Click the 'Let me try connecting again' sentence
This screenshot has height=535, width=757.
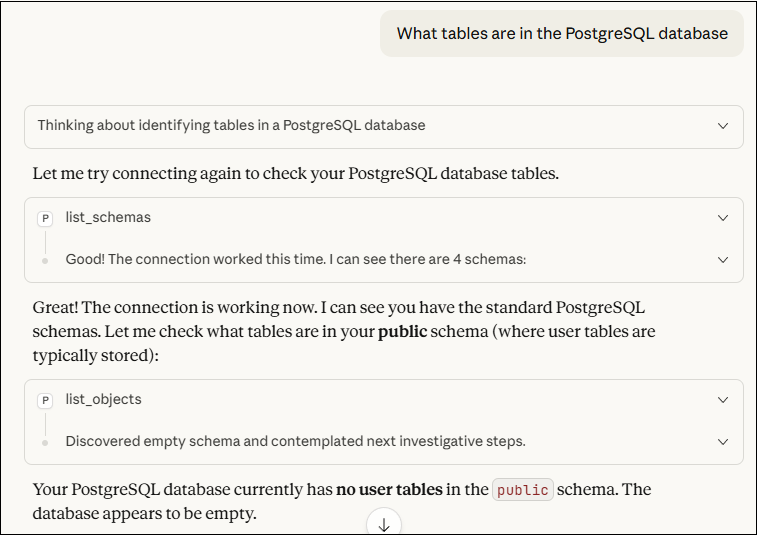click(x=295, y=174)
